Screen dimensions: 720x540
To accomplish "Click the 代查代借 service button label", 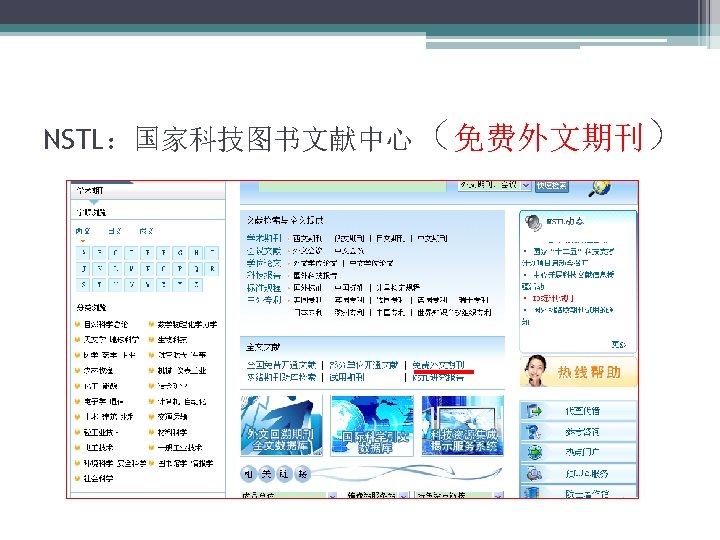I will (583, 411).
